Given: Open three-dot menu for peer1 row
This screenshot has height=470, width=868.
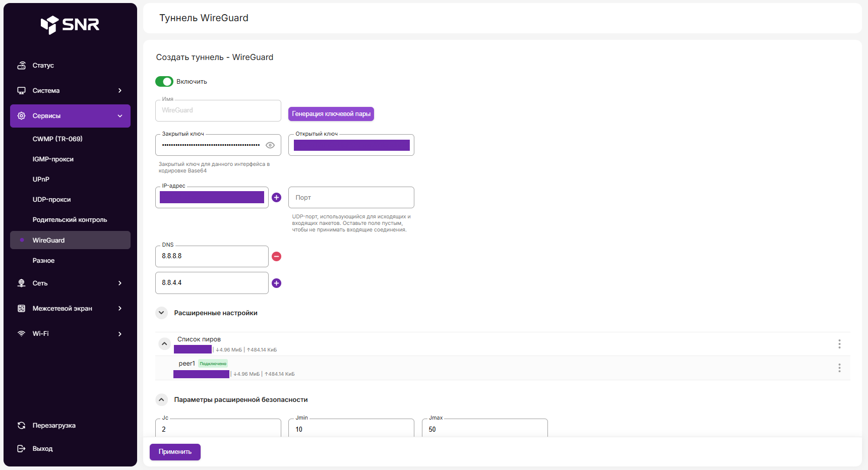Looking at the screenshot, I should pyautogui.click(x=839, y=368).
